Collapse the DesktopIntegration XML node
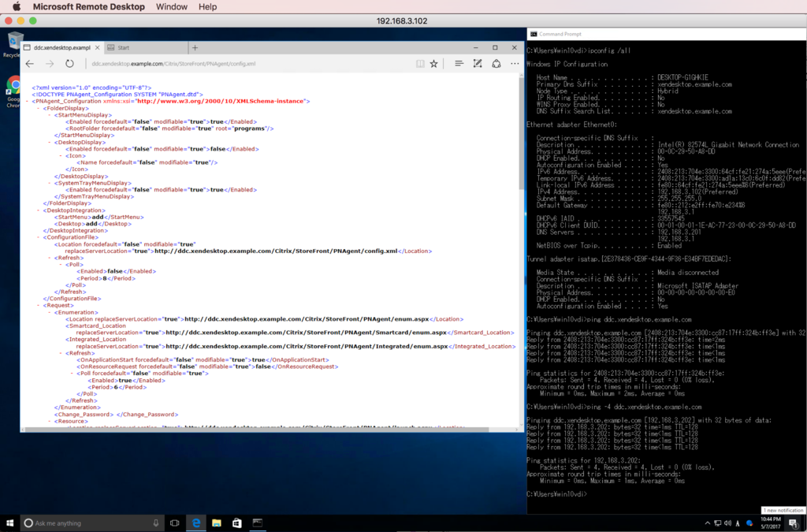The height and width of the screenshot is (532, 807). click(39, 210)
